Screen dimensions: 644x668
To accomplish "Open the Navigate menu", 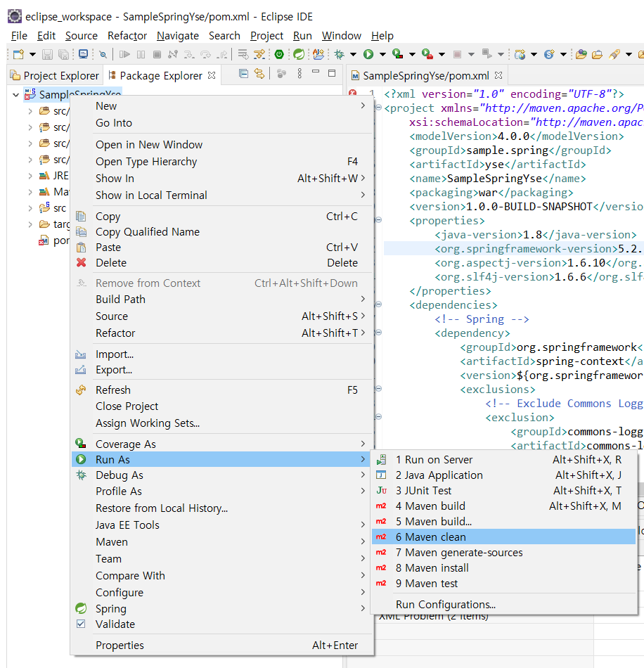I will (x=178, y=36).
